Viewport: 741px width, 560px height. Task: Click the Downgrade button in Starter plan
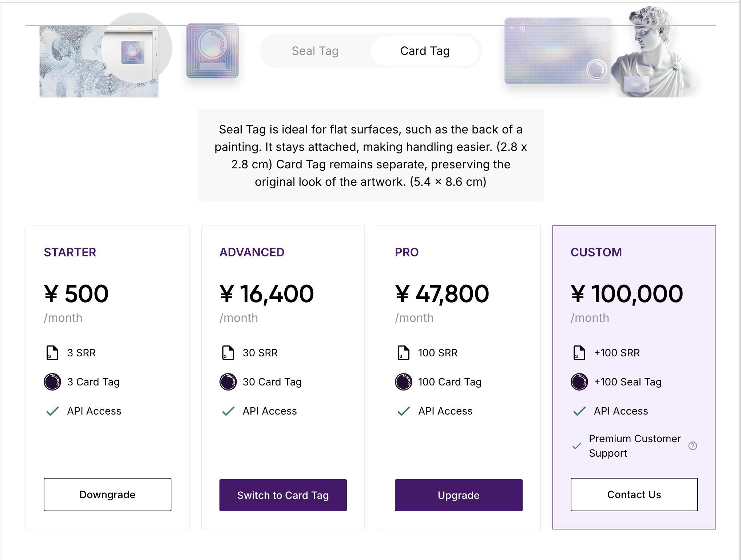pos(107,495)
